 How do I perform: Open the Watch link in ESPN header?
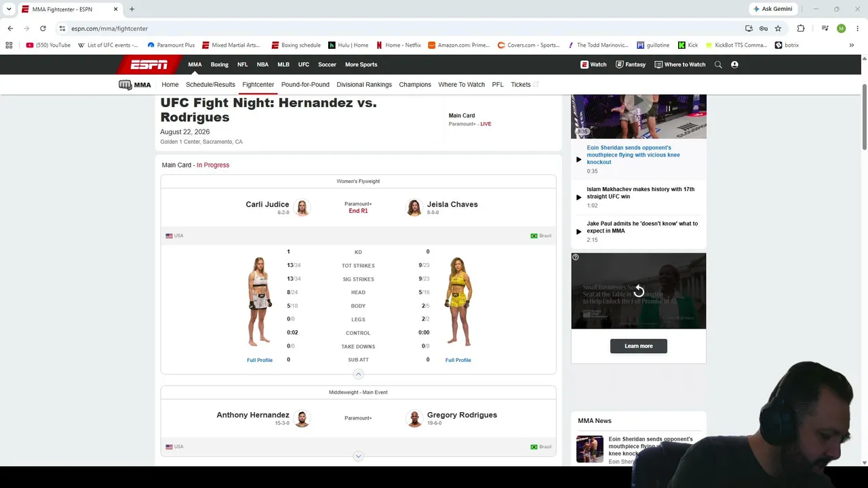593,64
